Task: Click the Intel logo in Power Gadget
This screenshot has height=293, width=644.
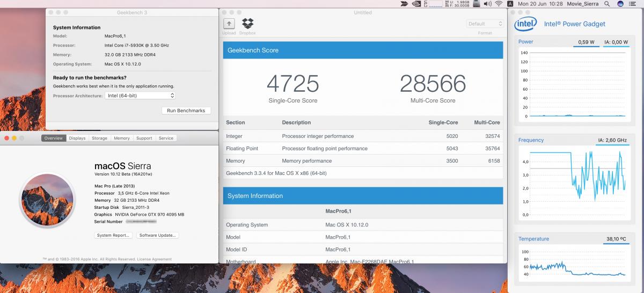Action: coord(526,24)
